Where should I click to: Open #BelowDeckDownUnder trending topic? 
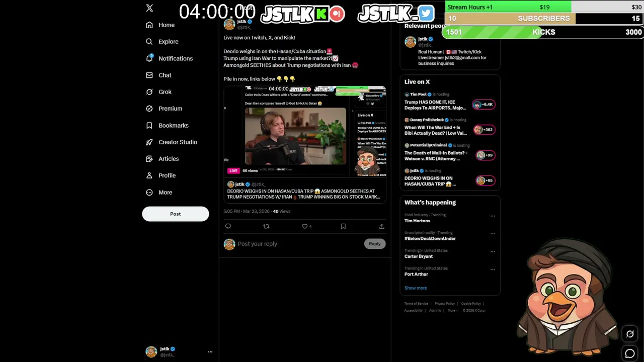(430, 238)
